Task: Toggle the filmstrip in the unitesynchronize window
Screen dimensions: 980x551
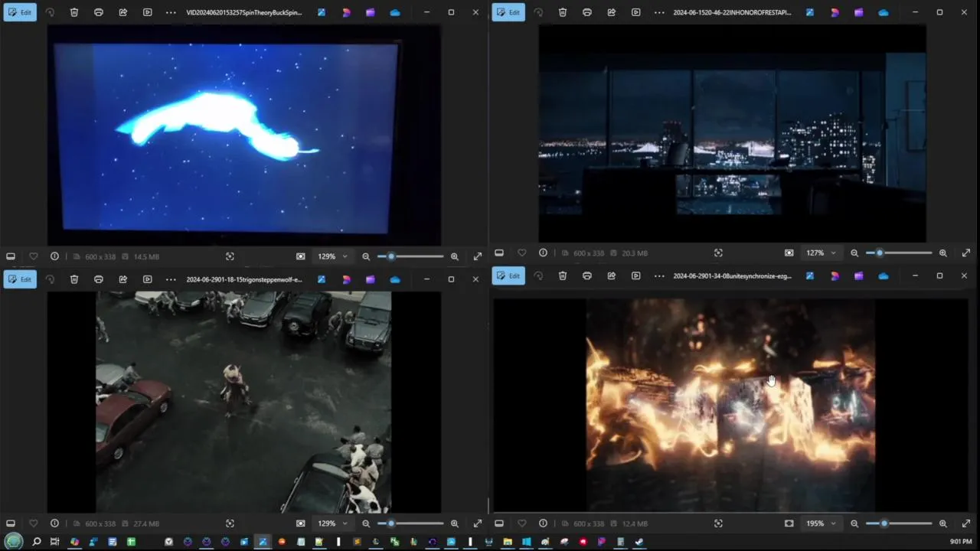Action: 499,523
